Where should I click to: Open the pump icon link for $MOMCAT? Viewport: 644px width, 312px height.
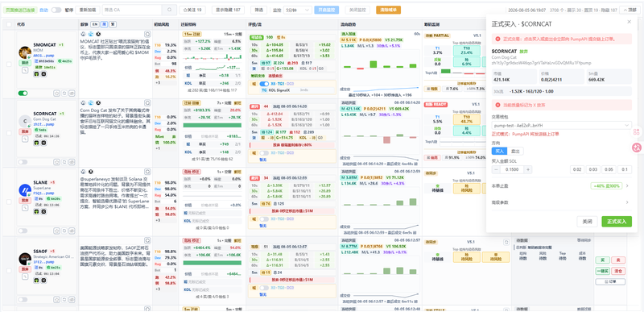[36, 74]
